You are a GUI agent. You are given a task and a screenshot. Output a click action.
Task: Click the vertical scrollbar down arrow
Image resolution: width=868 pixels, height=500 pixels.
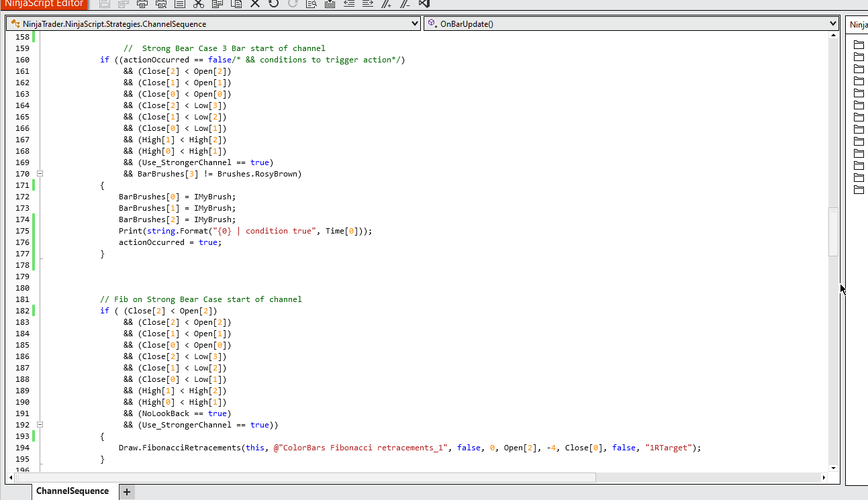coord(833,468)
